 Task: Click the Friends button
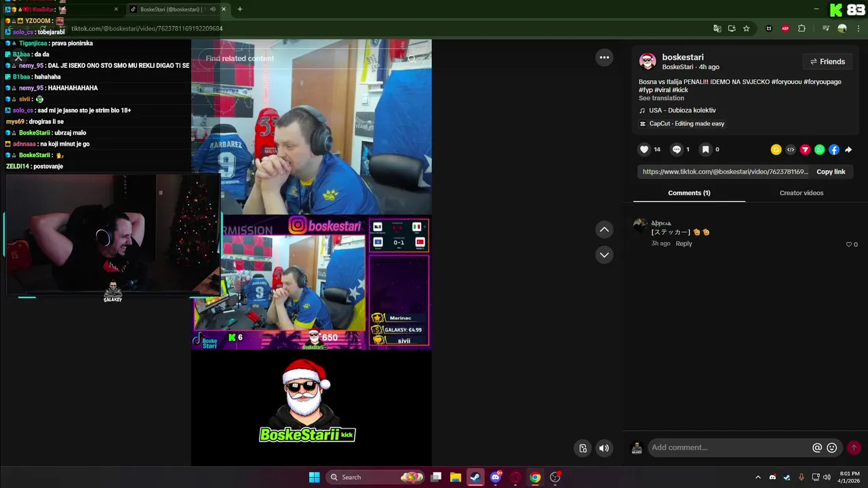(x=827, y=62)
